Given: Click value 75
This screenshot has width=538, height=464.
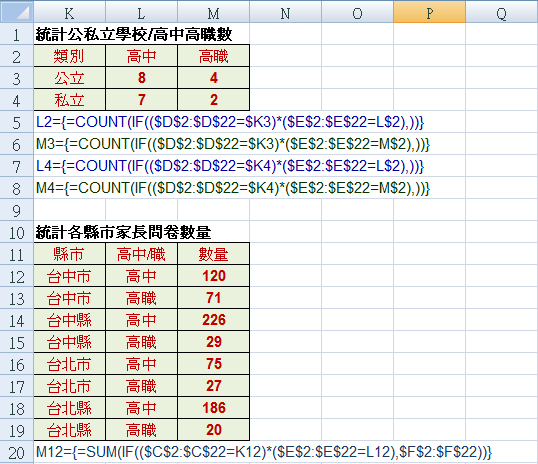Looking at the screenshot, I should point(213,364).
